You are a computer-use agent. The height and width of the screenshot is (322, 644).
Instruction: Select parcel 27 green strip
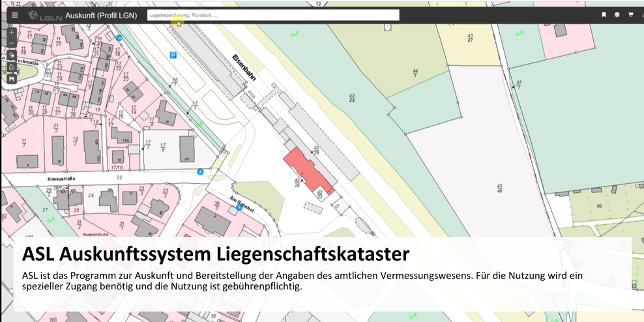45,210
